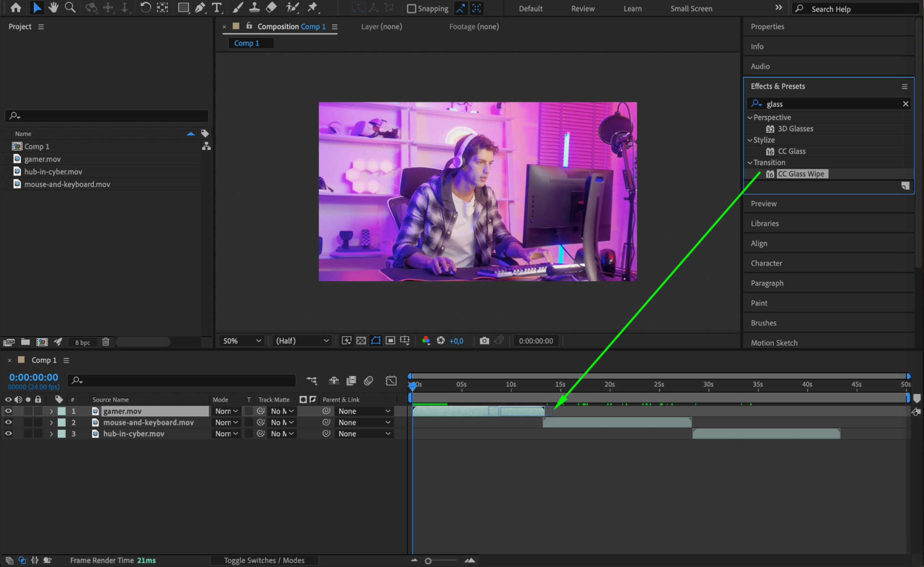The width and height of the screenshot is (924, 567).
Task: Select the Pen tool
Action: 200,7
